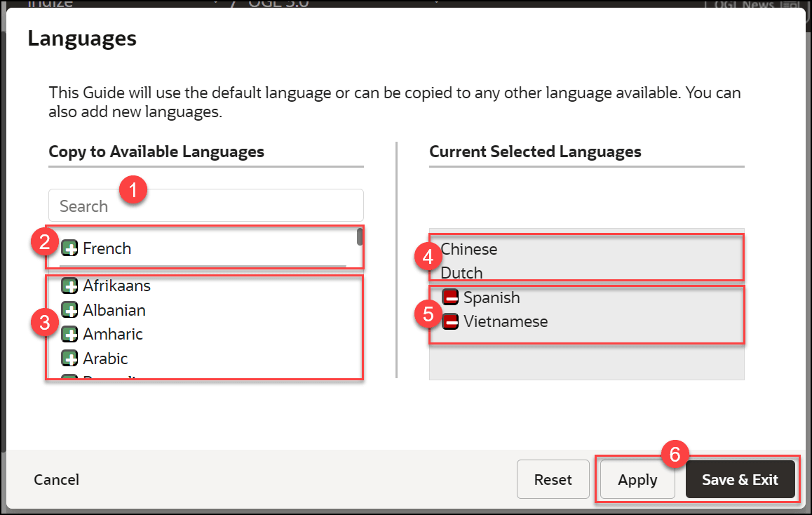Click Reset to restore language selections
Viewport: 812px width, 515px height.
[x=553, y=479]
